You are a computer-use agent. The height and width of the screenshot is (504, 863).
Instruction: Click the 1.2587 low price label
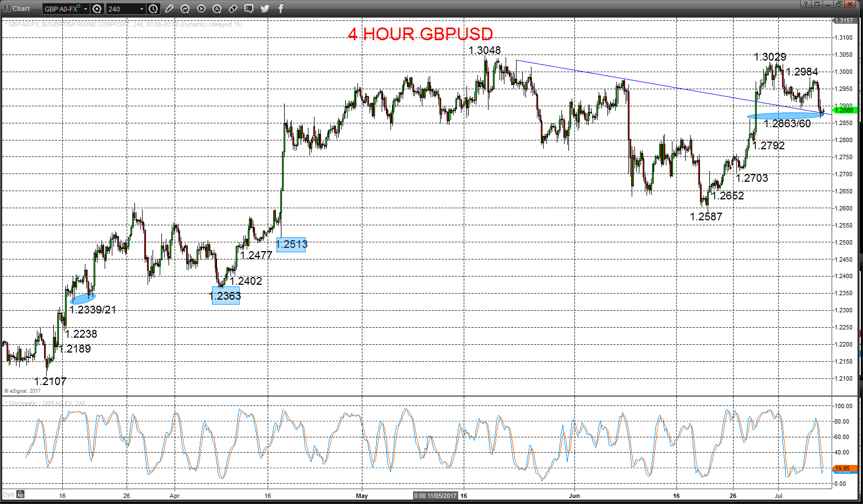pos(706,216)
